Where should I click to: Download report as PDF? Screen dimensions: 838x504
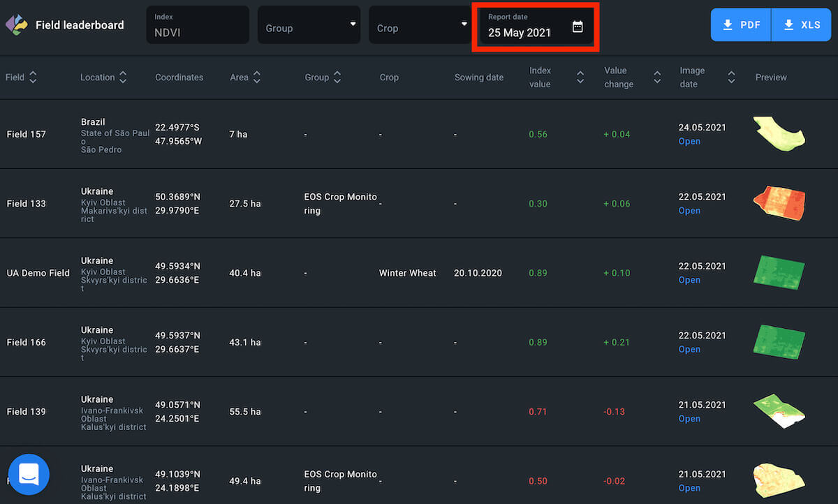741,25
